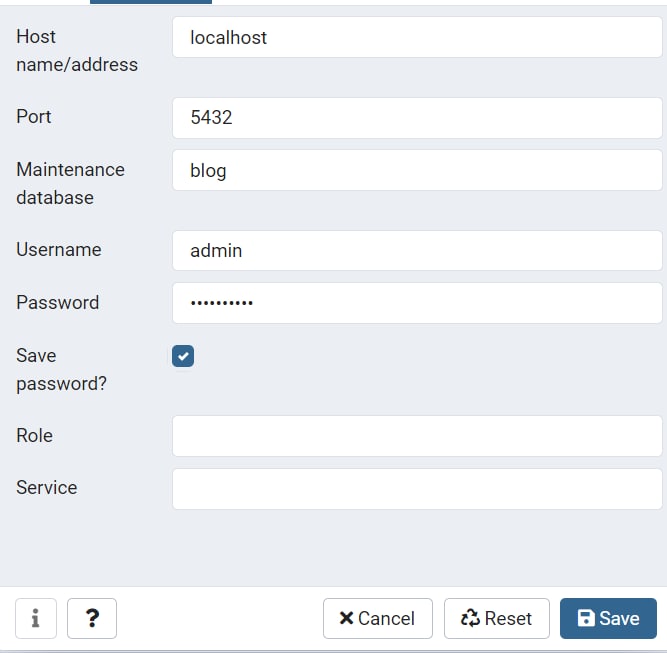Click the Port label
This screenshot has height=653, width=667.
point(34,117)
